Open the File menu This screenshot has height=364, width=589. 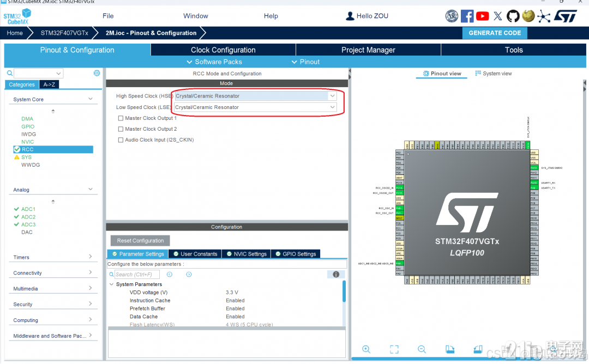tap(108, 16)
